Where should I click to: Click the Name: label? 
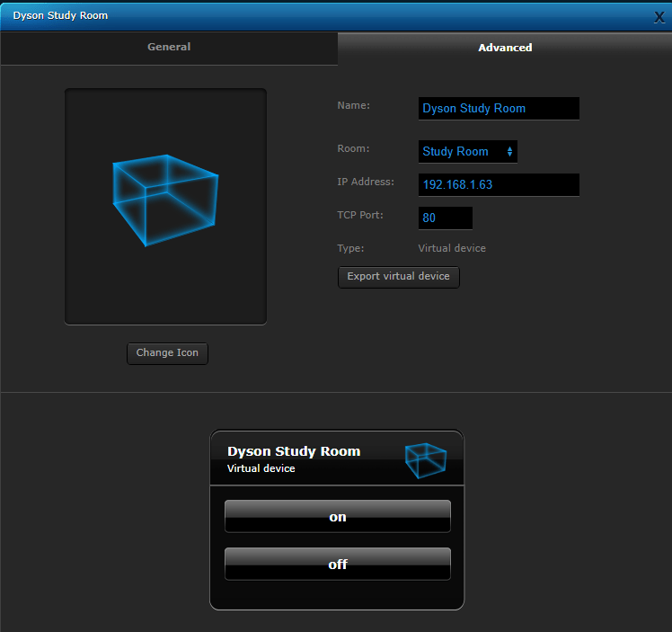click(354, 105)
